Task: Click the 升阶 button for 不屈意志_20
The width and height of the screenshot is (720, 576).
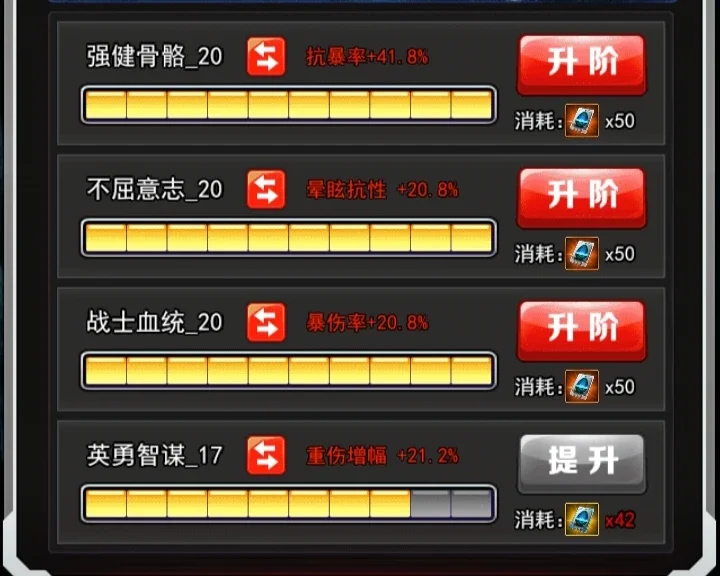Action: (x=582, y=198)
